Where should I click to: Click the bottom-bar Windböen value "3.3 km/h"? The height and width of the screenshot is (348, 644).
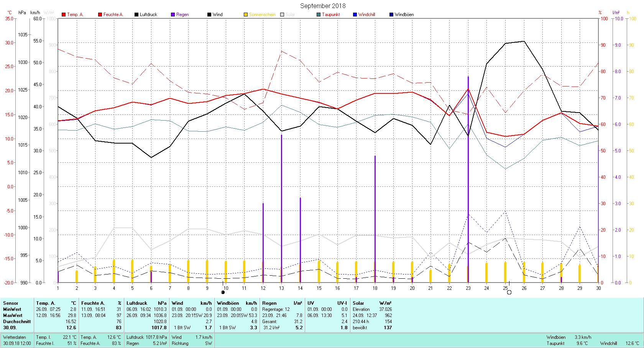pyautogui.click(x=583, y=337)
